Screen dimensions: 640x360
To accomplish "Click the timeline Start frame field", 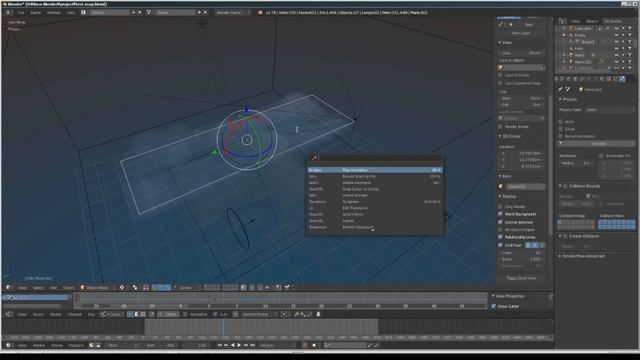I will 124,345.
